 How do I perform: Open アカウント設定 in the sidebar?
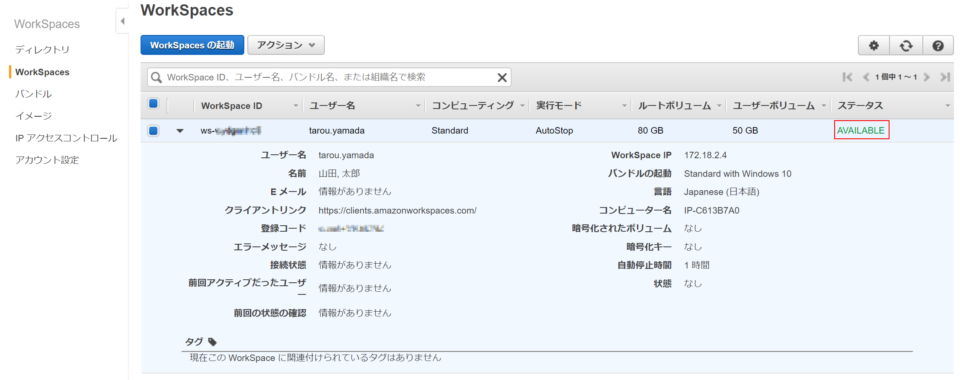point(47,160)
